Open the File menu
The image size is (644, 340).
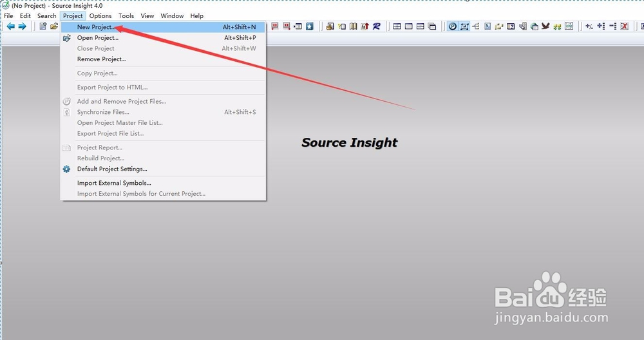point(8,15)
